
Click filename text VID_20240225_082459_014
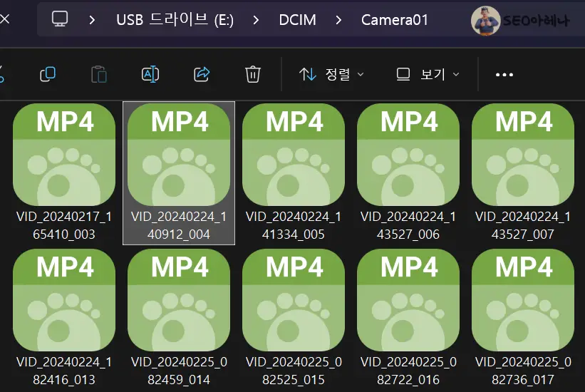click(x=179, y=371)
